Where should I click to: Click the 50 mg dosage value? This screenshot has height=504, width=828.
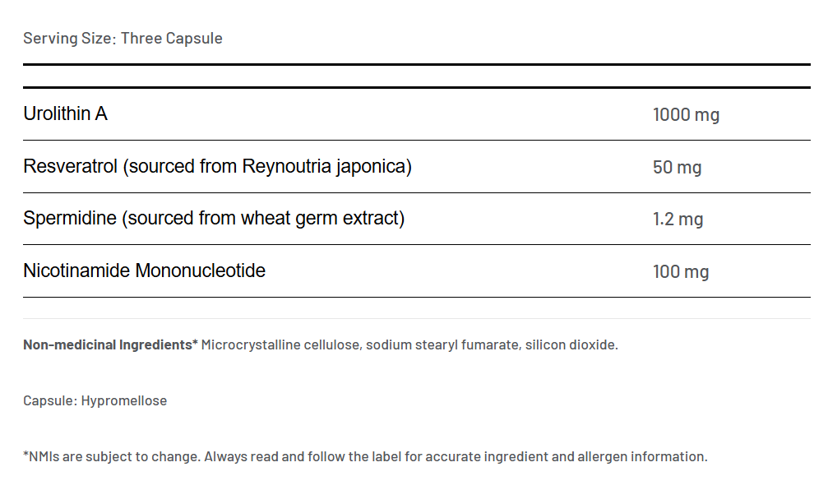pos(677,168)
